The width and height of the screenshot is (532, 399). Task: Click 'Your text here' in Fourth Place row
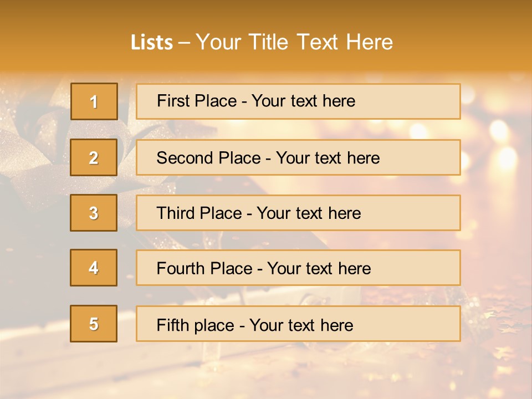[319, 269]
